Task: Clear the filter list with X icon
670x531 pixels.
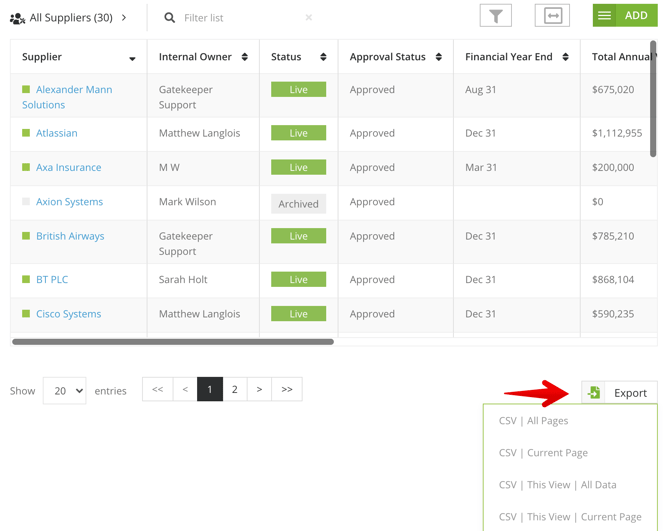Action: tap(309, 18)
